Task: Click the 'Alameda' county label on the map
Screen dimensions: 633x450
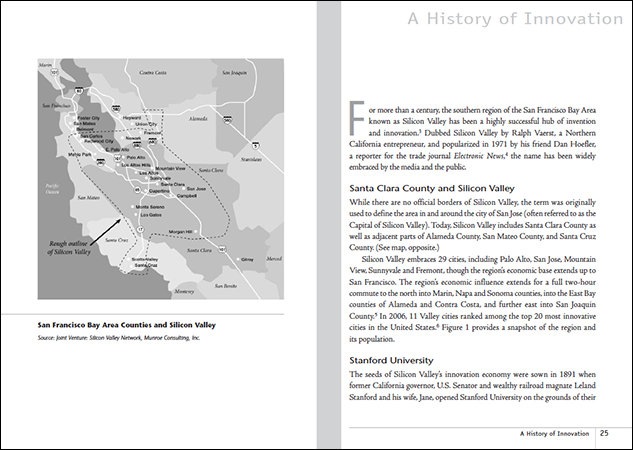Action: [198, 119]
